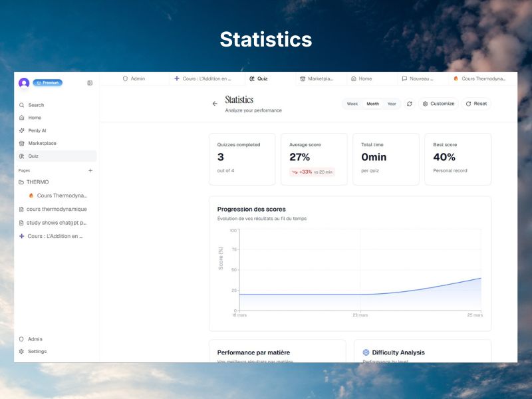Open the Cours Thermodyna... page under THERMO
This screenshot has height=399, width=532.
tap(61, 196)
